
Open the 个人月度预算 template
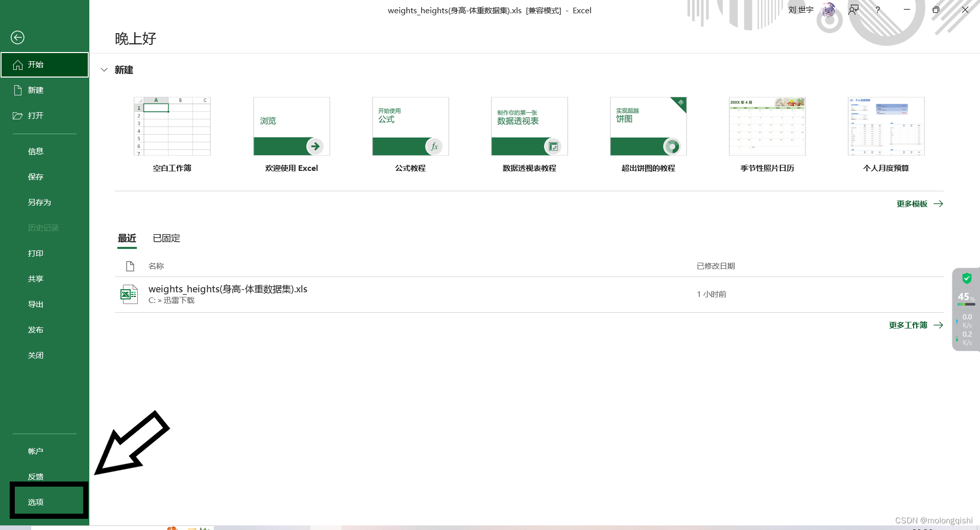(x=886, y=135)
